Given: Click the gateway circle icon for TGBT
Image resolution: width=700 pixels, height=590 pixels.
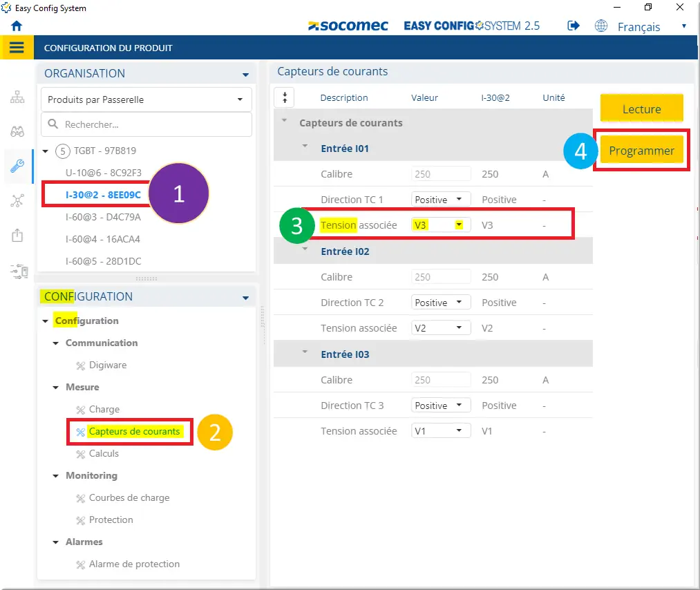Looking at the screenshot, I should [62, 151].
